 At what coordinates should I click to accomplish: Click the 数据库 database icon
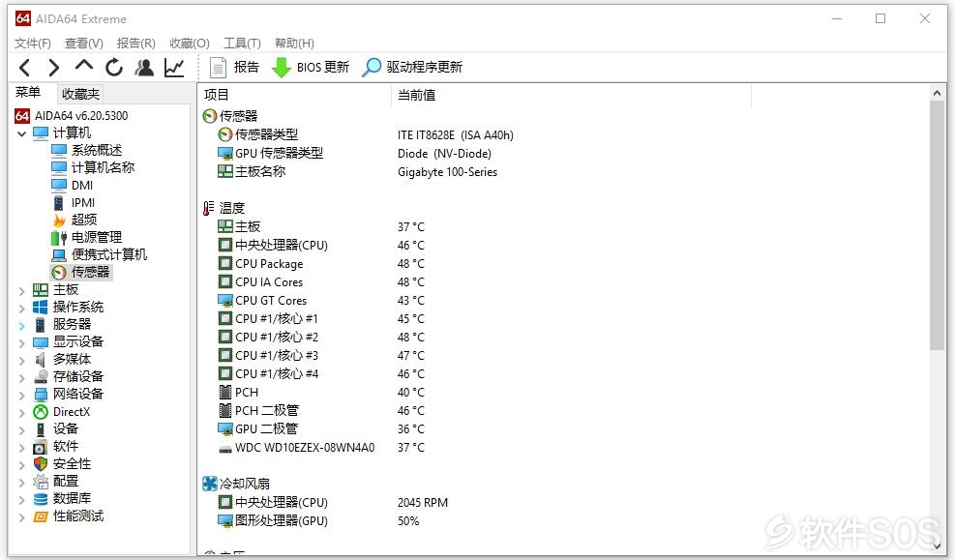(x=41, y=499)
